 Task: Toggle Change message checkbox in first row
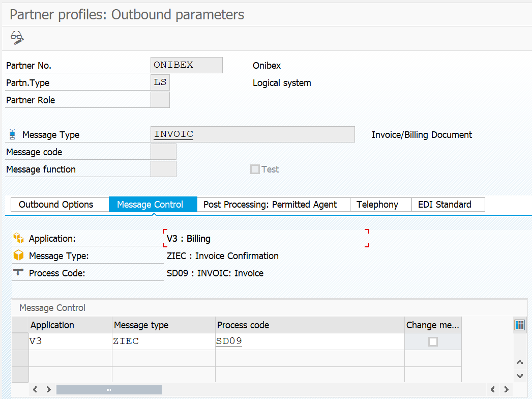(x=433, y=341)
